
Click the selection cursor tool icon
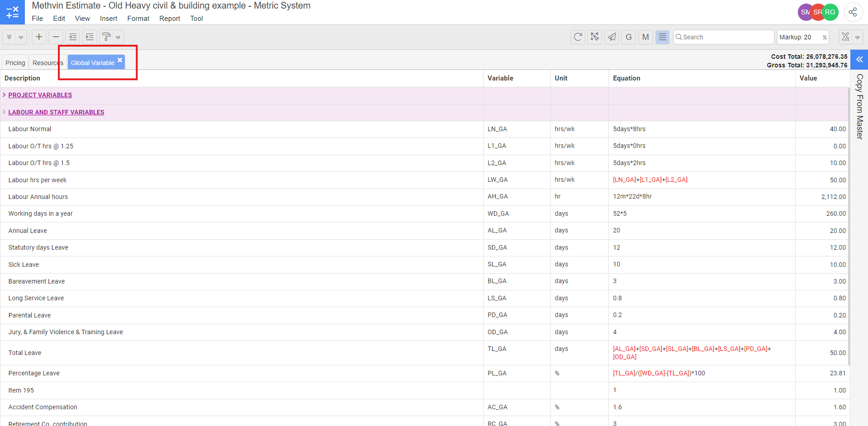coord(595,37)
